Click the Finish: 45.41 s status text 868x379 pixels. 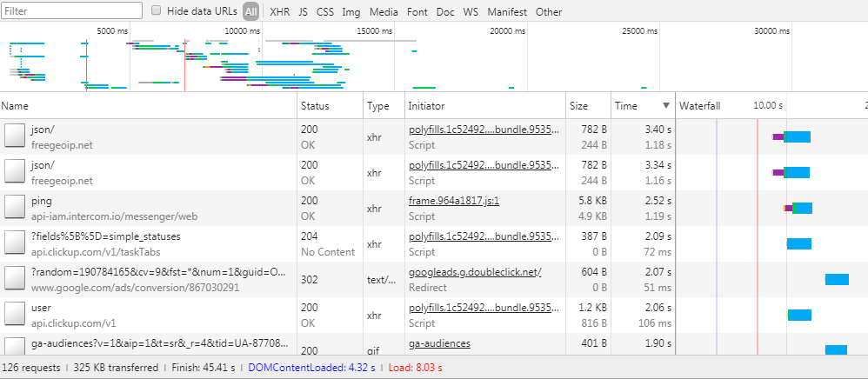[204, 368]
